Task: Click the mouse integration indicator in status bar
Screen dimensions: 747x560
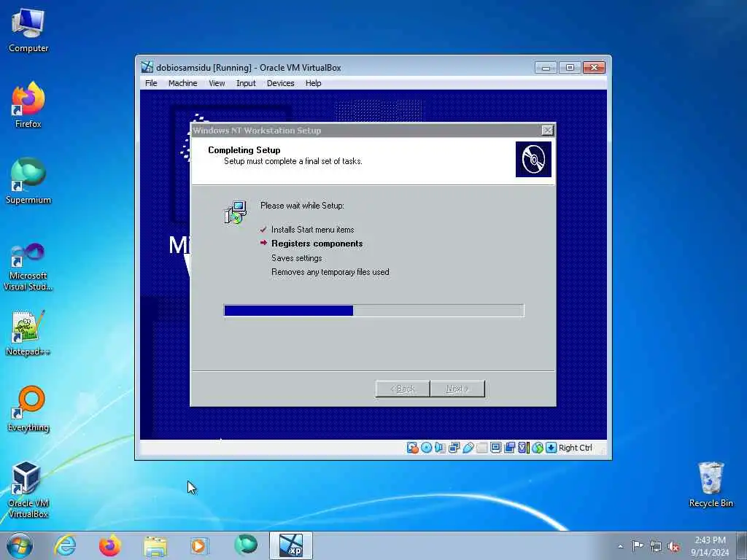Action: 538,448
